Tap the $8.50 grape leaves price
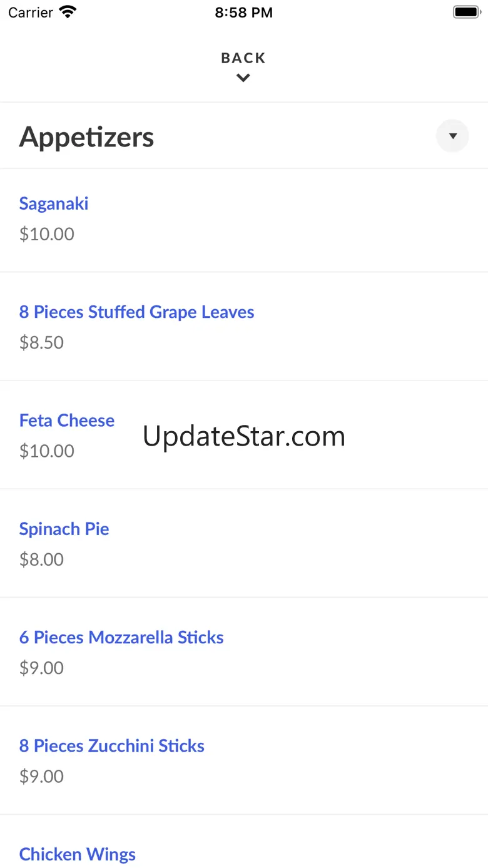The image size is (488, 868). pos(41,342)
